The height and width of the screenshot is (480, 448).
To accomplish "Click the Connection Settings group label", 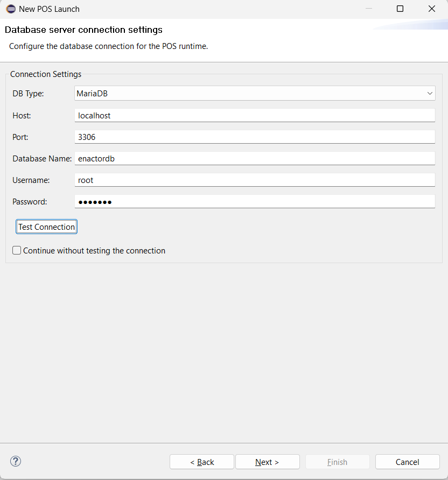I will (46, 74).
